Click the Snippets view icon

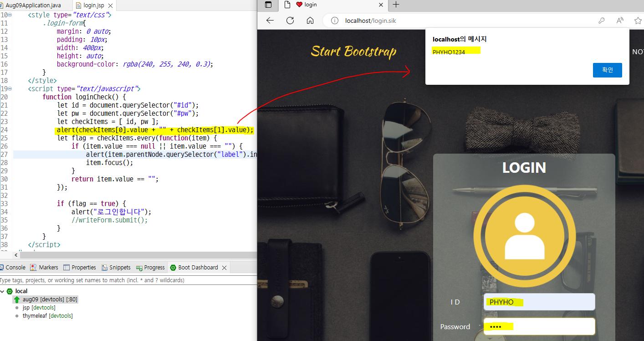pyautogui.click(x=105, y=268)
